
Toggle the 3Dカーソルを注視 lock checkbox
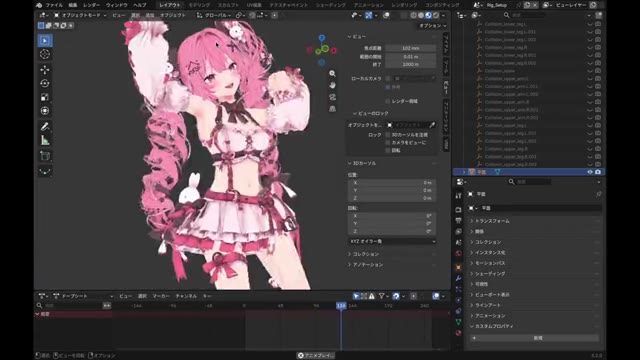tap(388, 135)
